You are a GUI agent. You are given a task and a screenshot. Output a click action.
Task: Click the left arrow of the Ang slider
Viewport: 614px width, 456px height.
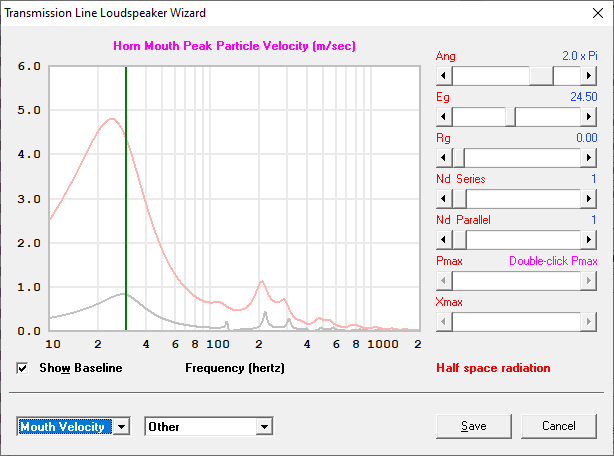coord(444,76)
